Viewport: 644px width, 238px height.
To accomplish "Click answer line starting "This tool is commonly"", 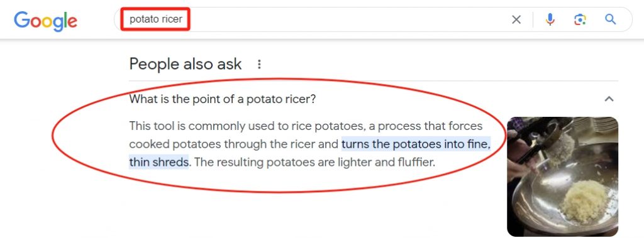I will point(306,126).
